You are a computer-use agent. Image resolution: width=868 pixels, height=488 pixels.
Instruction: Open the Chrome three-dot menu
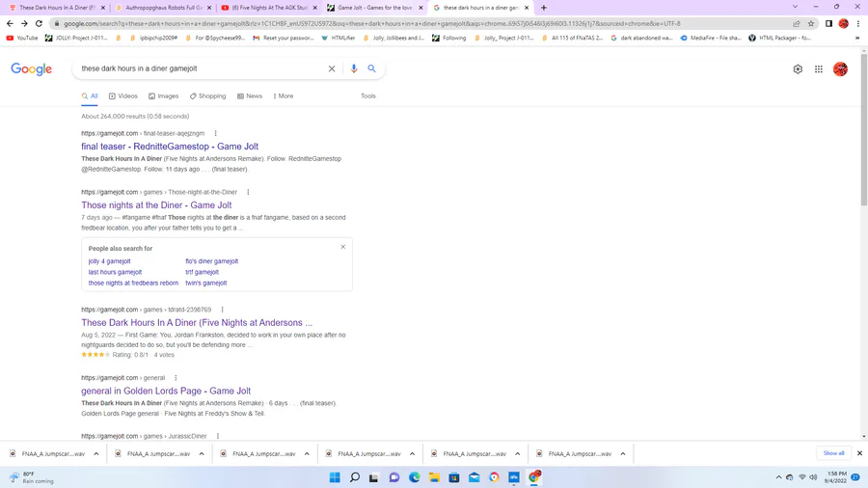(858, 23)
